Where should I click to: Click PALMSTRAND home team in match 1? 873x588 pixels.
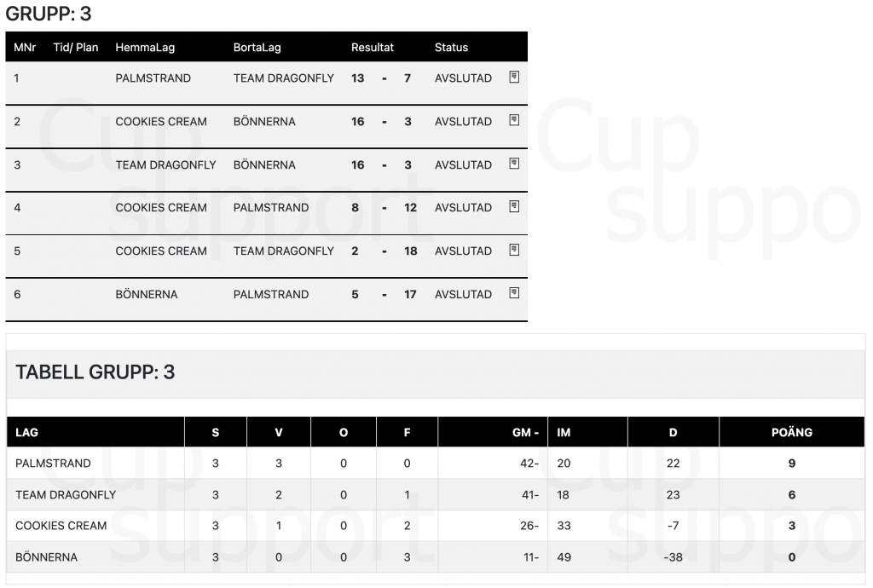pos(153,78)
